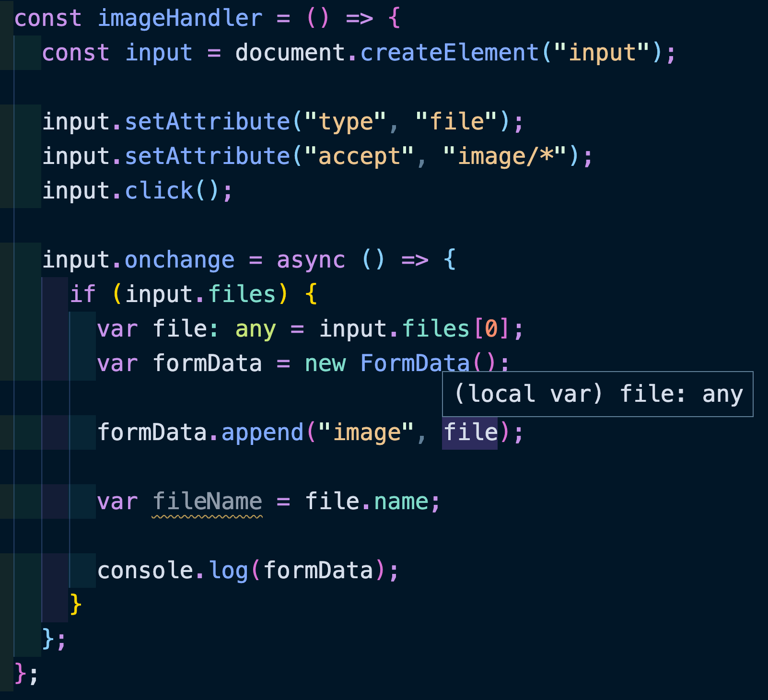Click the highlighted file argument in append

coord(470,432)
